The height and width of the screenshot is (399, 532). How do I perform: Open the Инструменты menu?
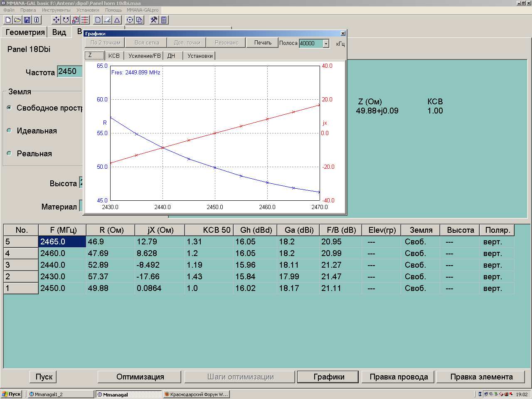coord(56,10)
